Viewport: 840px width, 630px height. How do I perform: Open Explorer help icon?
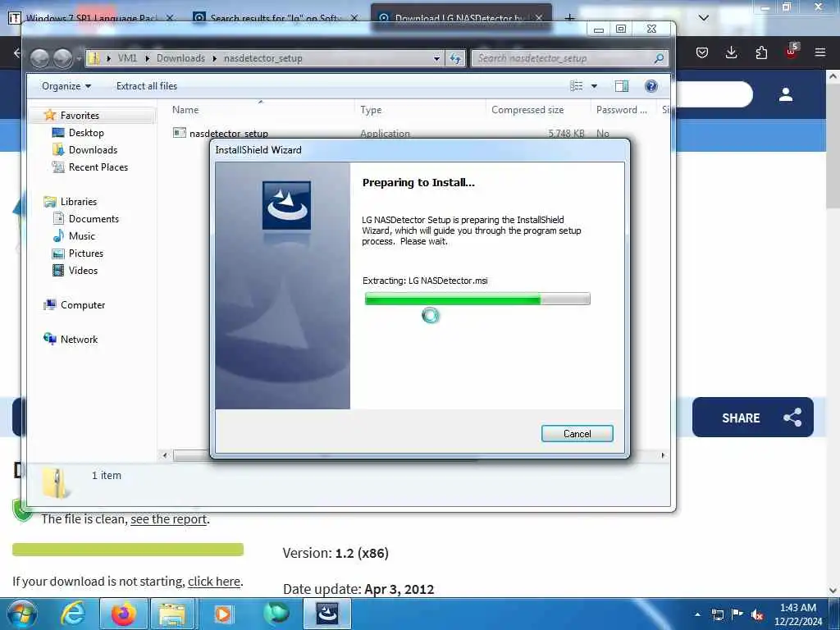(651, 86)
